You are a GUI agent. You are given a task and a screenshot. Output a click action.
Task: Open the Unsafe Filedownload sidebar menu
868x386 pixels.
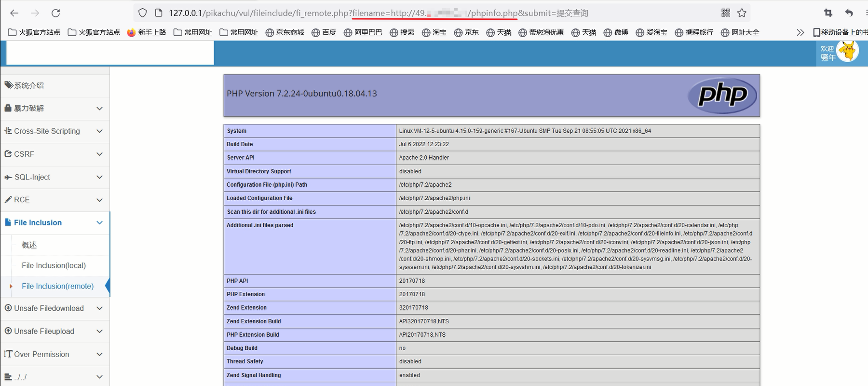55,308
